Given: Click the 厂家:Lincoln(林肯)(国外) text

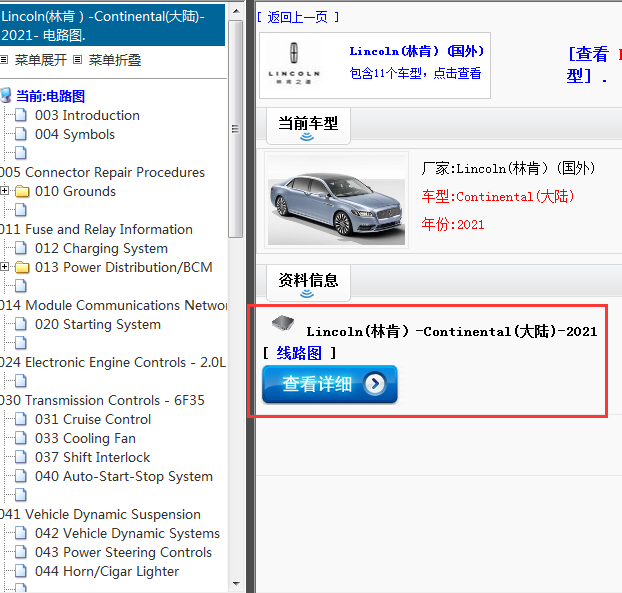Looking at the screenshot, I should (x=509, y=169).
